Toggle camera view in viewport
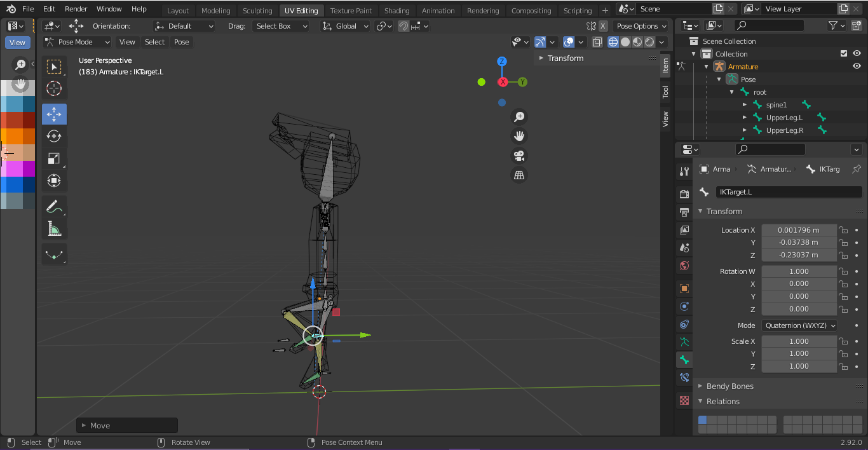 coord(519,156)
